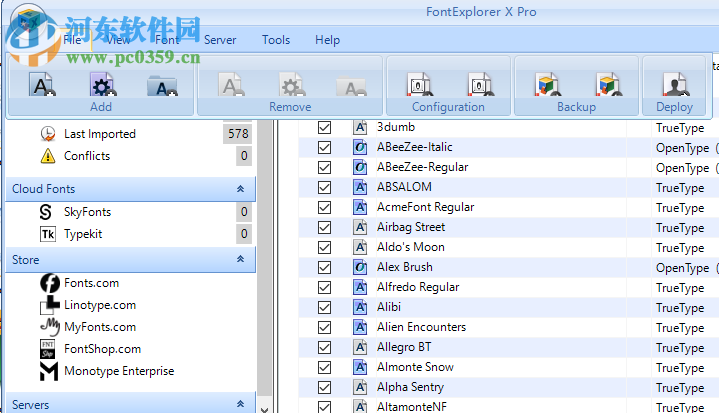Open the Font menu
The height and width of the screenshot is (413, 719).
tap(167, 40)
